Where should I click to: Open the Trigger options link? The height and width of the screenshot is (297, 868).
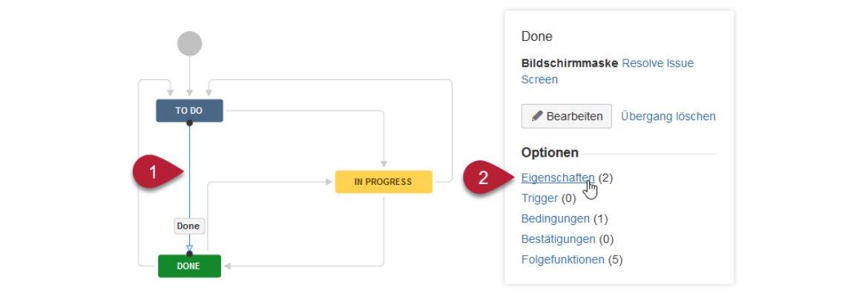coord(539,198)
